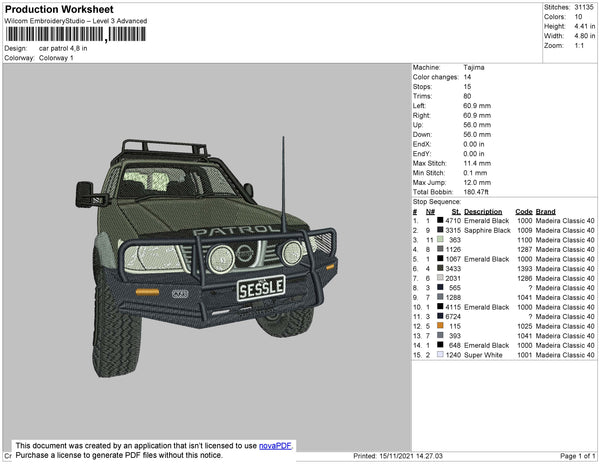This screenshot has width=600, height=464.
Task: Click the Machine value Tajima
Action: point(474,67)
